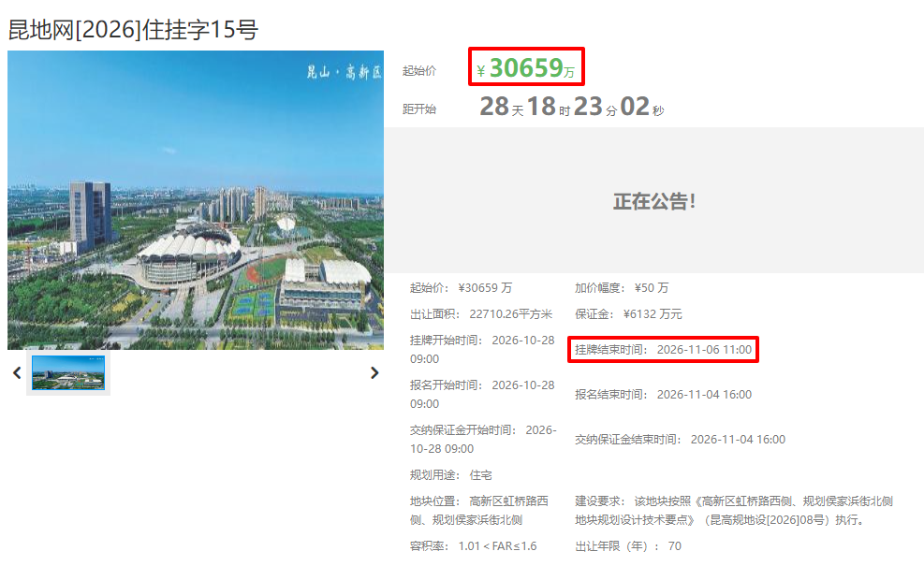Show the previous image with the left arrow
924x566 pixels.
coord(17,373)
